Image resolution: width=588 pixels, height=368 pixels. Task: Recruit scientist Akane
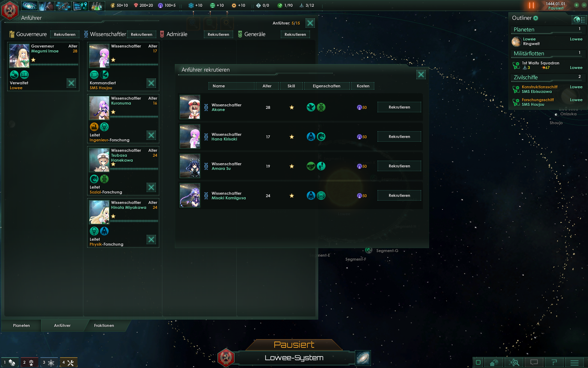(x=399, y=107)
